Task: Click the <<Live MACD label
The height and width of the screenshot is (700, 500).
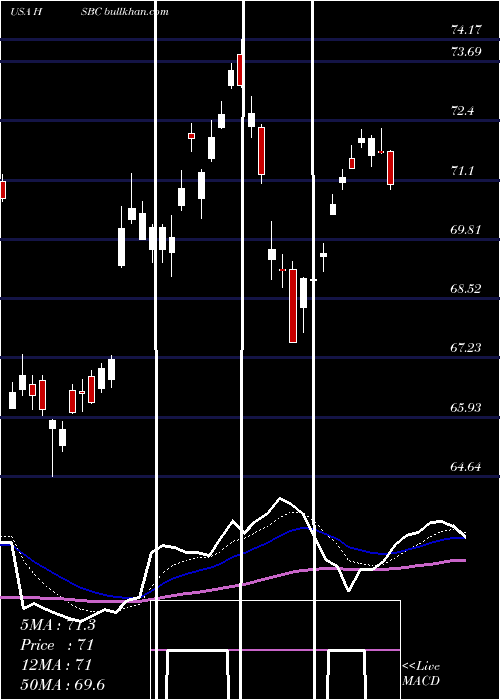Action: (421, 674)
